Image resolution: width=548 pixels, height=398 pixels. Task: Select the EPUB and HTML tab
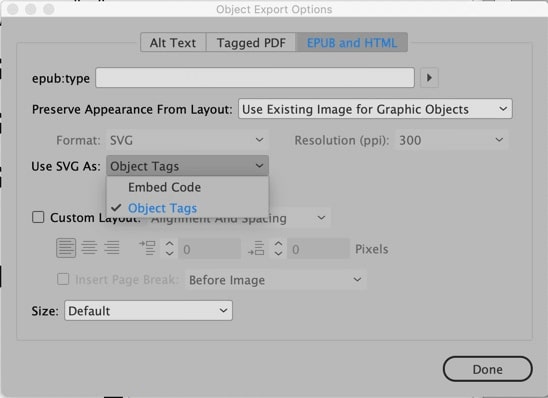[x=352, y=43]
